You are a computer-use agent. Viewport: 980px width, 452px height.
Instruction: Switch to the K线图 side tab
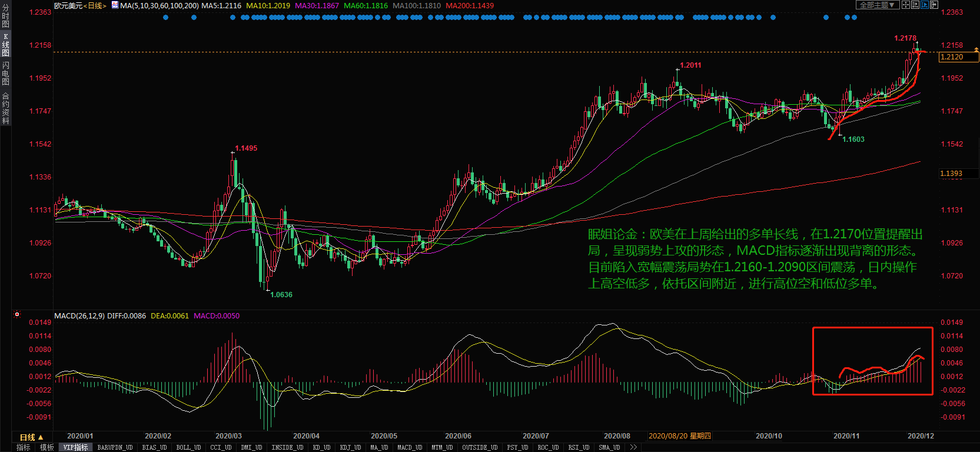click(x=5, y=45)
